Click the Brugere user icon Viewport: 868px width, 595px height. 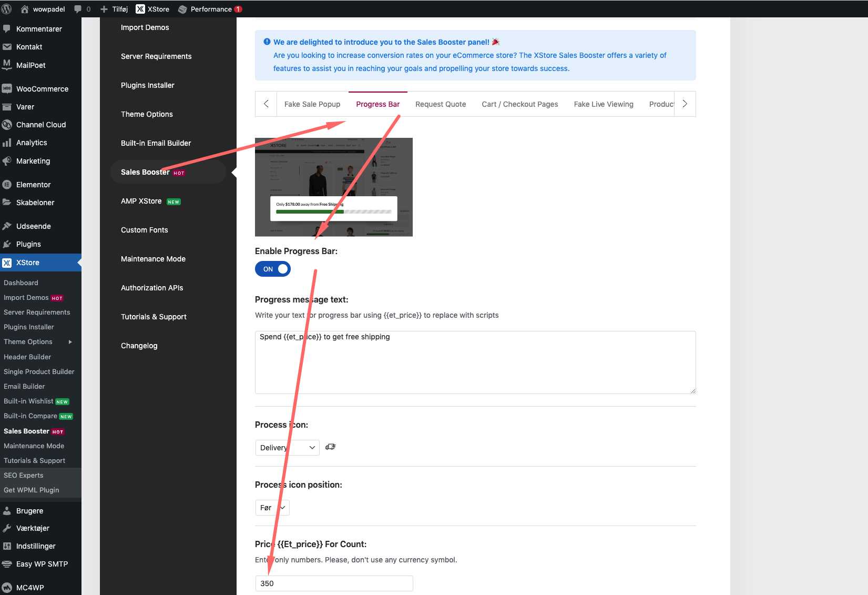point(7,511)
